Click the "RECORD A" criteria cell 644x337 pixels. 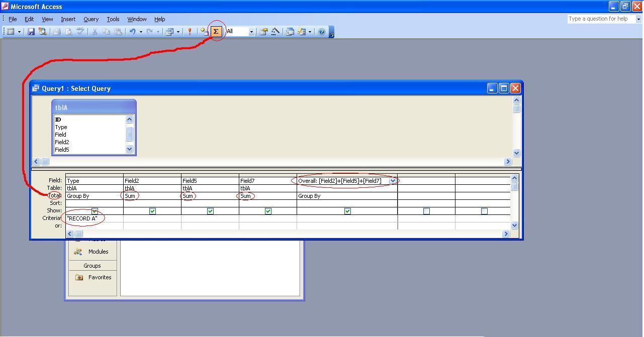pos(95,218)
